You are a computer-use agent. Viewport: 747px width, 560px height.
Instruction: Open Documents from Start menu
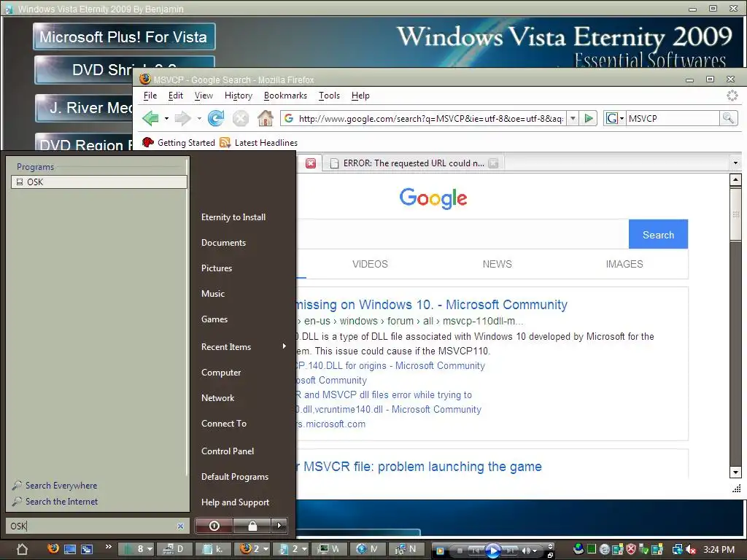pos(223,242)
